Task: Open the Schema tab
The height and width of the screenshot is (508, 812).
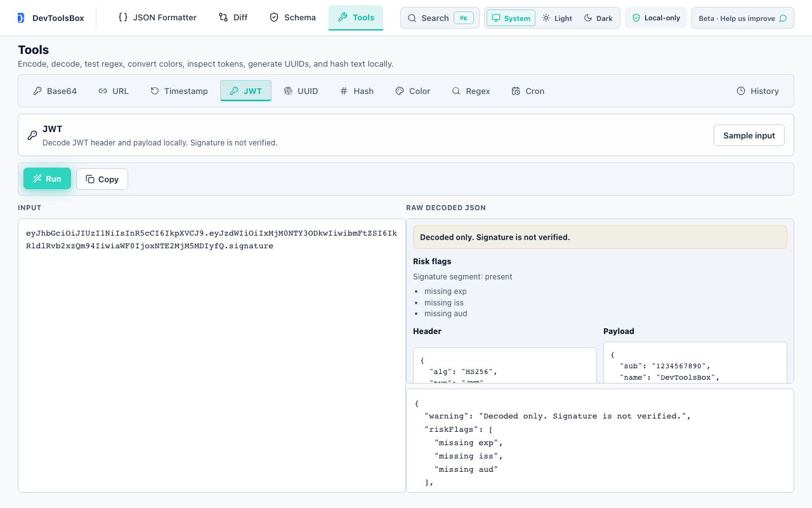Action: pos(292,18)
